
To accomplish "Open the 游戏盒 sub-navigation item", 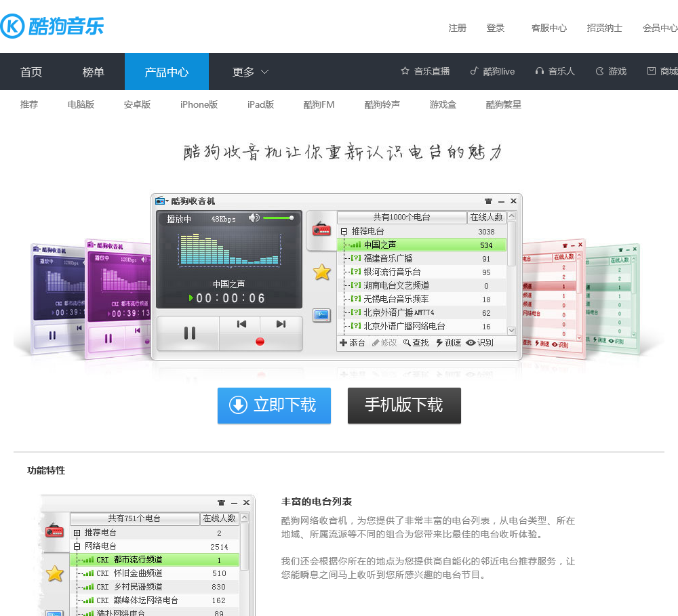I will (443, 104).
